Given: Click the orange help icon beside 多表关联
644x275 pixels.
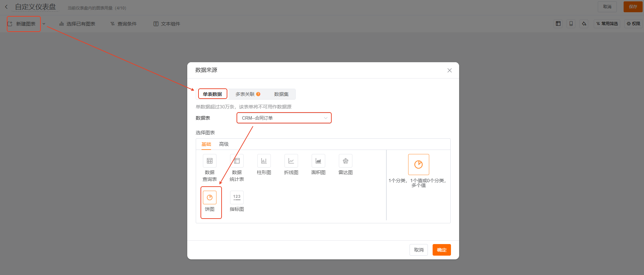Looking at the screenshot, I should click(258, 94).
